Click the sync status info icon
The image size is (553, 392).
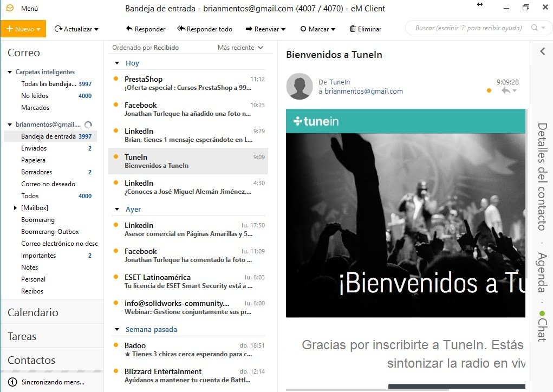[12, 382]
